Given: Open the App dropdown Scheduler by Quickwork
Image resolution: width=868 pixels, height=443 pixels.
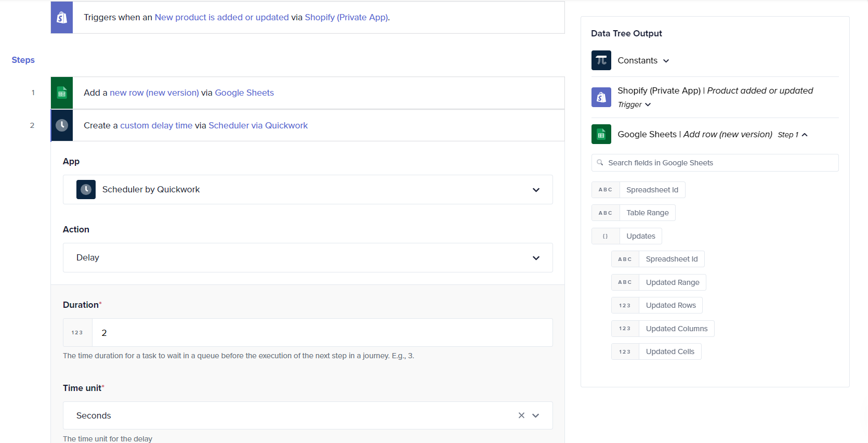Looking at the screenshot, I should point(308,190).
